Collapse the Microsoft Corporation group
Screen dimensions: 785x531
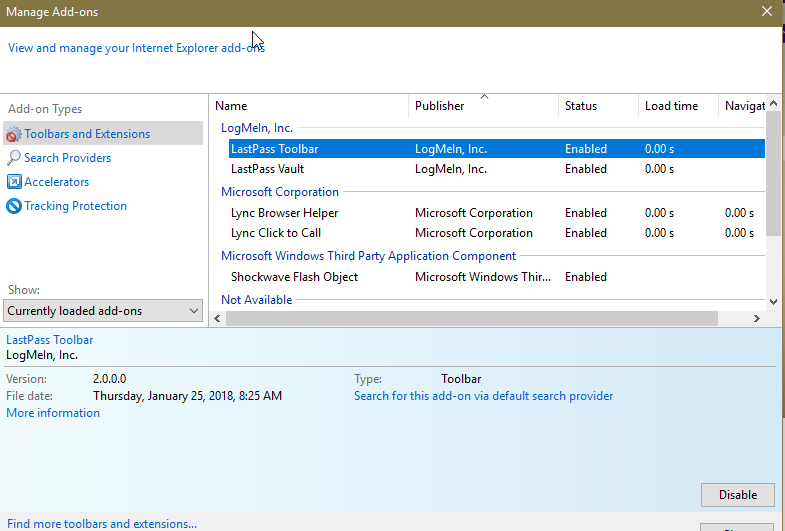[279, 192]
